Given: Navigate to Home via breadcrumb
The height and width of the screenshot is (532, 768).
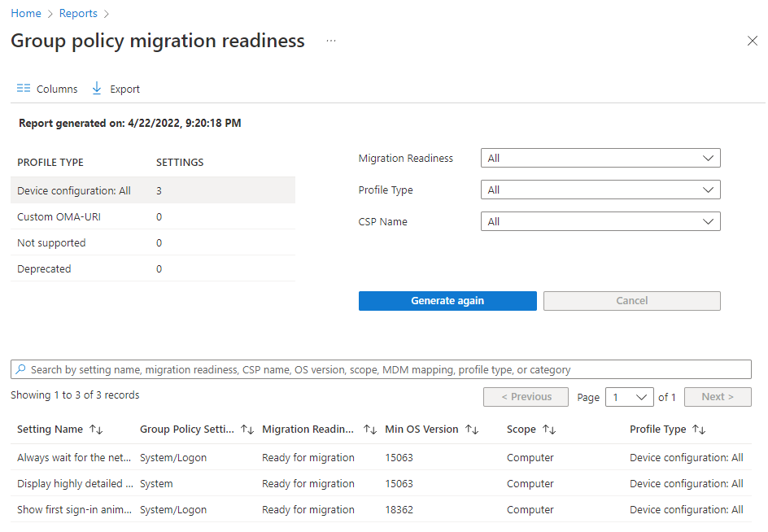Looking at the screenshot, I should tap(25, 13).
